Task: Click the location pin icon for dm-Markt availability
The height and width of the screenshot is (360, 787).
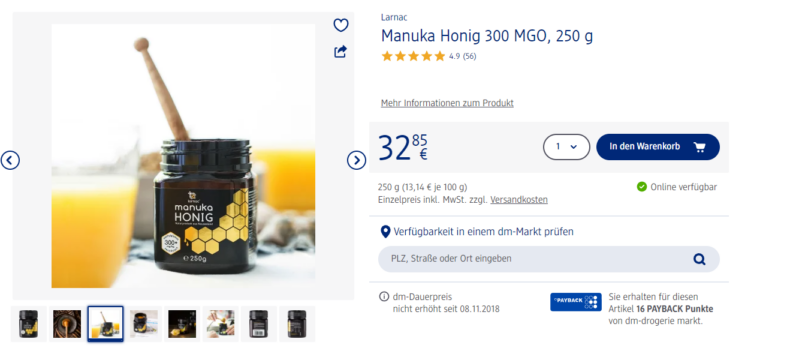Action: point(385,232)
